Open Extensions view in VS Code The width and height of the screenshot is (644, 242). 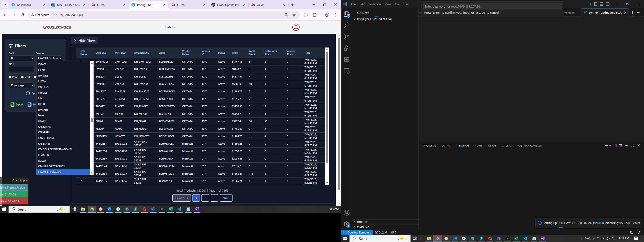tap(346, 59)
